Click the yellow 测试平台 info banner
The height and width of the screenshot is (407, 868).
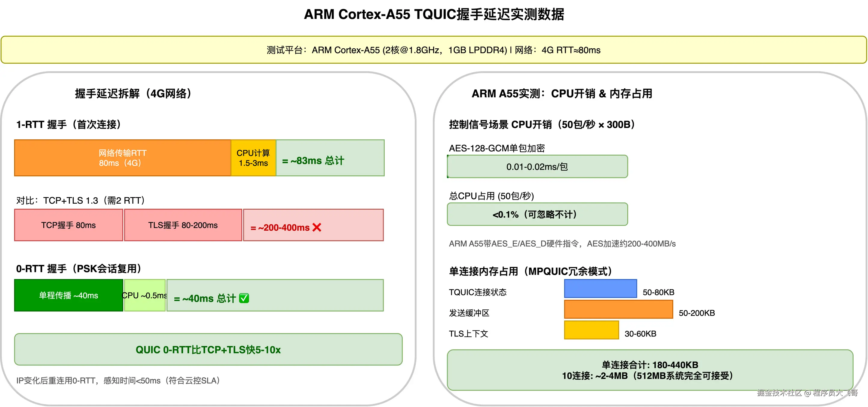click(x=433, y=50)
